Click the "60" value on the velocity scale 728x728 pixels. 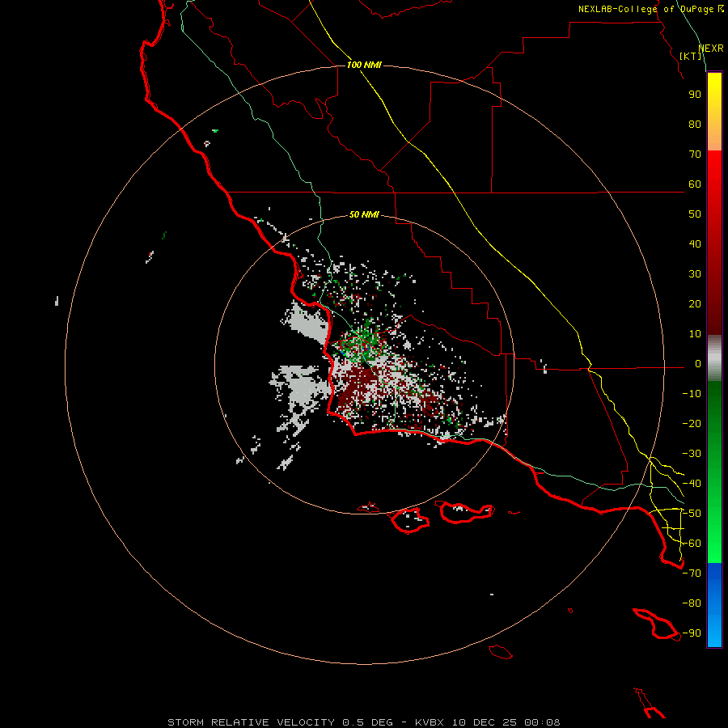695,184
